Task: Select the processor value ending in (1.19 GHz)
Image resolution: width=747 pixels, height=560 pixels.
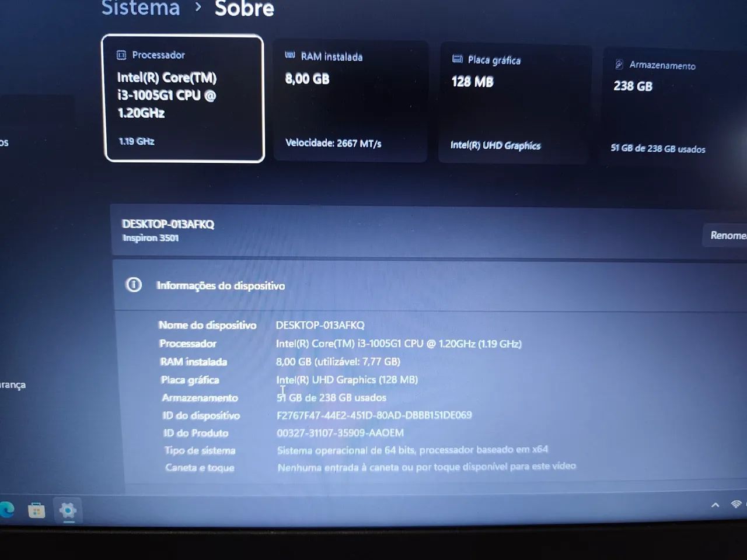Action: tap(399, 344)
